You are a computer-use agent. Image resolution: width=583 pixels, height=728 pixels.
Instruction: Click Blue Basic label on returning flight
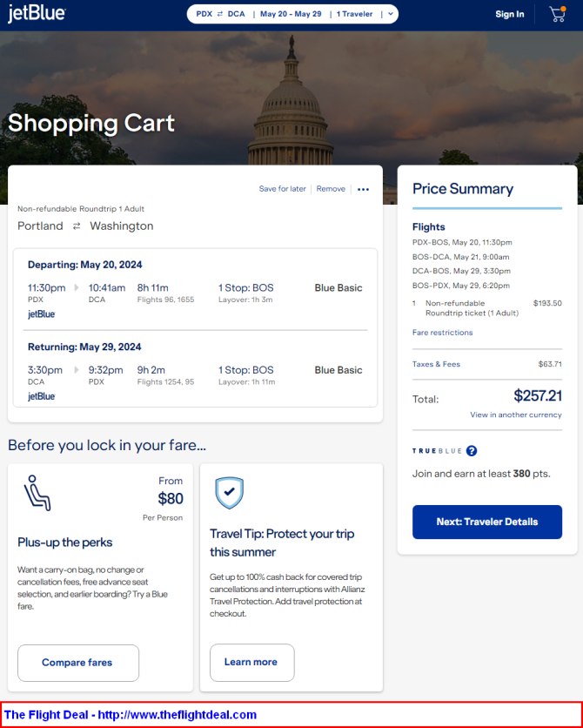coord(338,370)
